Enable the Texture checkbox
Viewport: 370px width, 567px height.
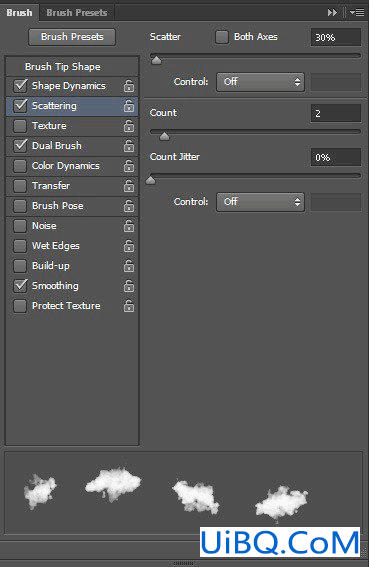click(20, 126)
